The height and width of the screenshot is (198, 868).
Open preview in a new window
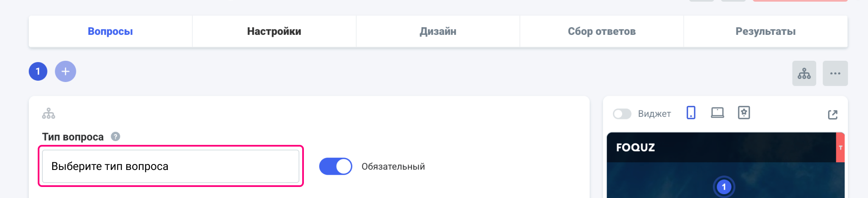(x=832, y=114)
